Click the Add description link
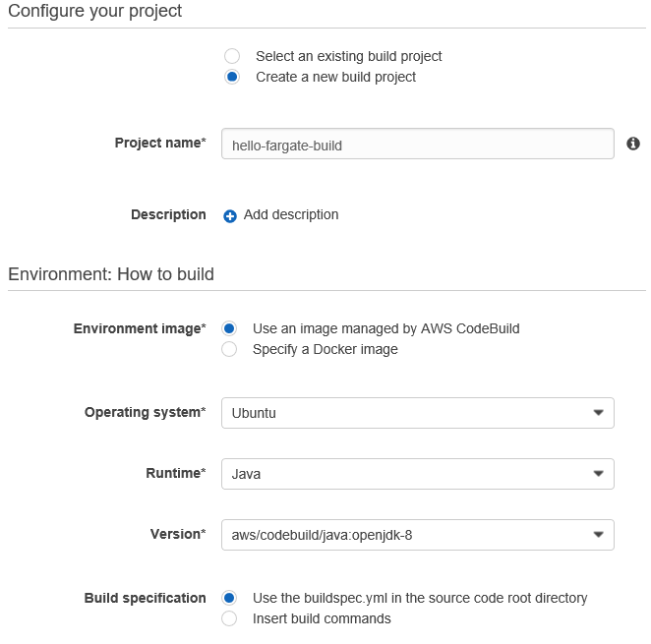The width and height of the screenshot is (651, 644). click(x=291, y=215)
